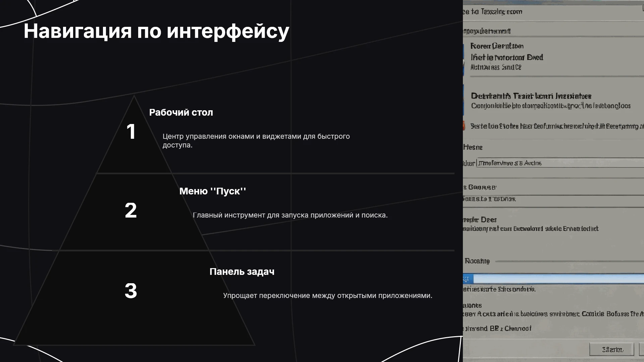Click the input field containing 'Tmefemyve'
The image size is (644, 362).
(x=560, y=163)
